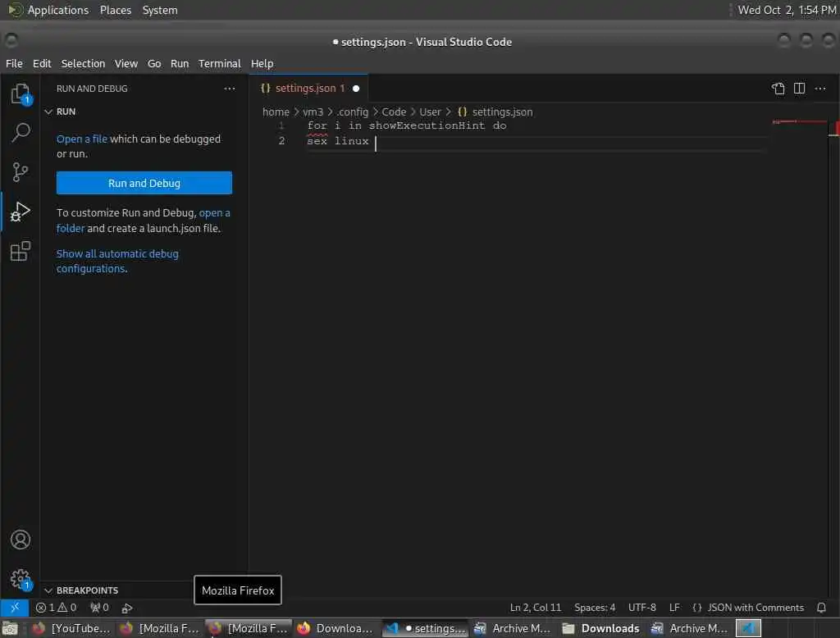
Task: Click the ports forwarded indicator showing 0
Action: tap(99, 608)
